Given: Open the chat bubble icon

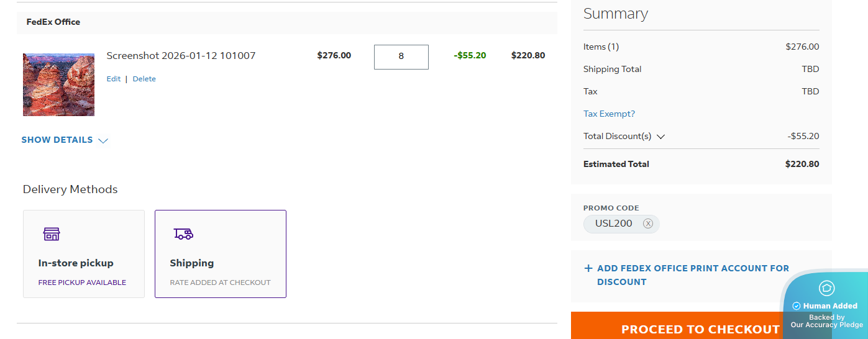Looking at the screenshot, I should click(x=826, y=288).
